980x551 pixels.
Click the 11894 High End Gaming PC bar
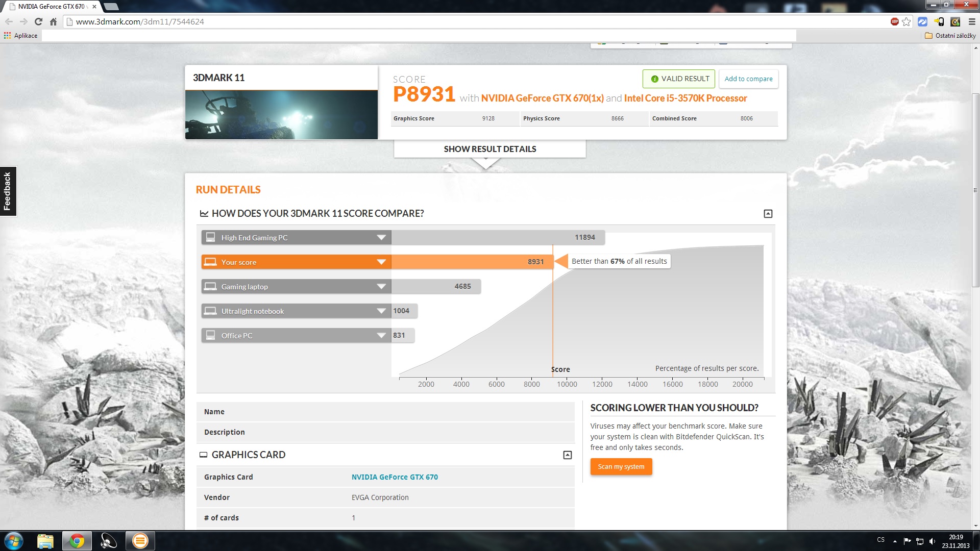coord(498,237)
